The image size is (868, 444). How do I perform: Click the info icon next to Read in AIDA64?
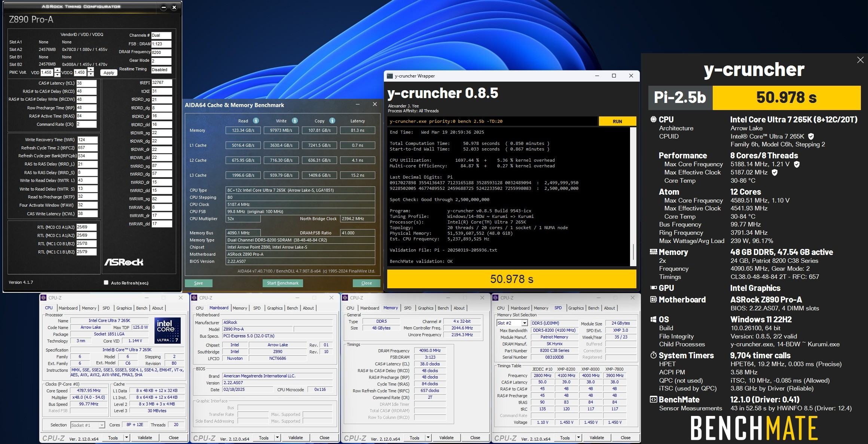(x=256, y=121)
